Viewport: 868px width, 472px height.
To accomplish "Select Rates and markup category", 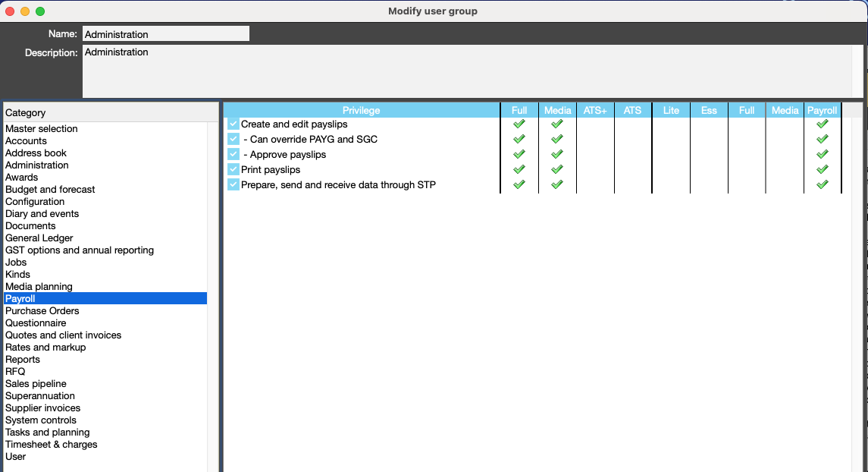I will (x=105, y=348).
